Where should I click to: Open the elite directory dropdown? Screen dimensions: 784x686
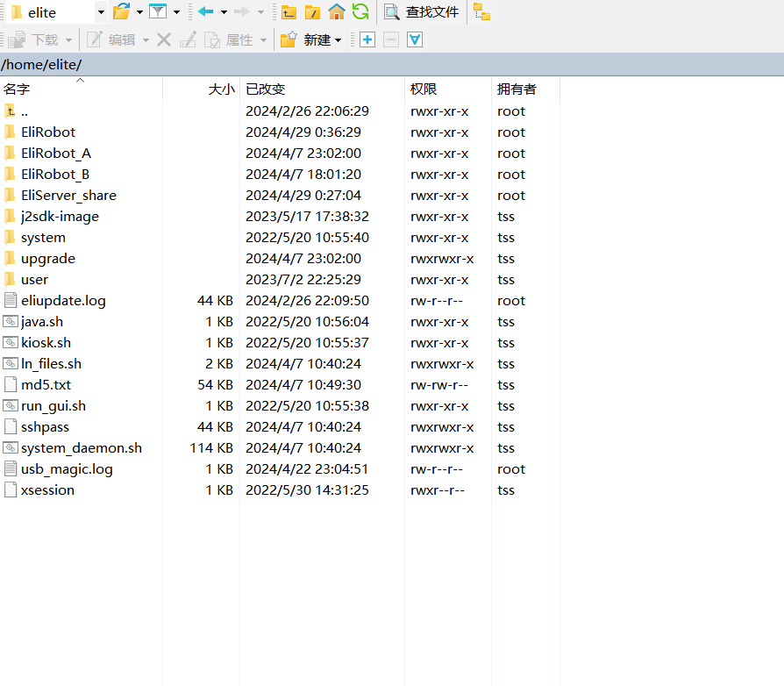pos(101,12)
